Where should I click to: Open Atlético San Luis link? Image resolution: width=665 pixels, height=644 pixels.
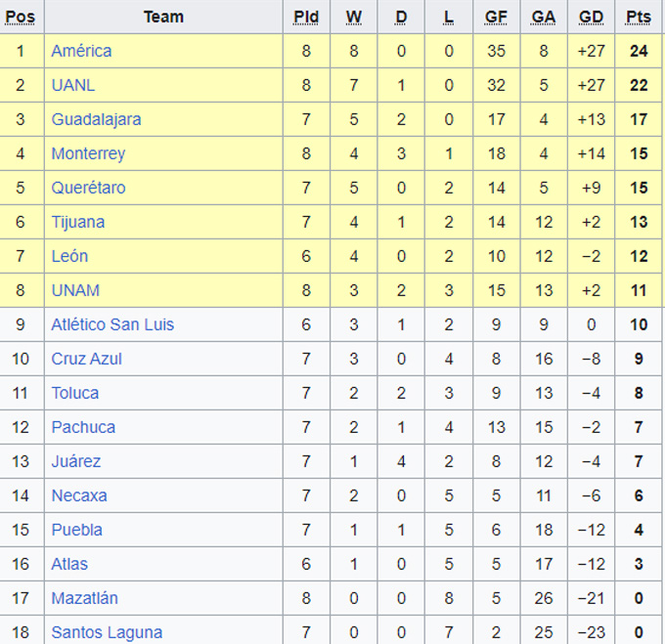112,324
